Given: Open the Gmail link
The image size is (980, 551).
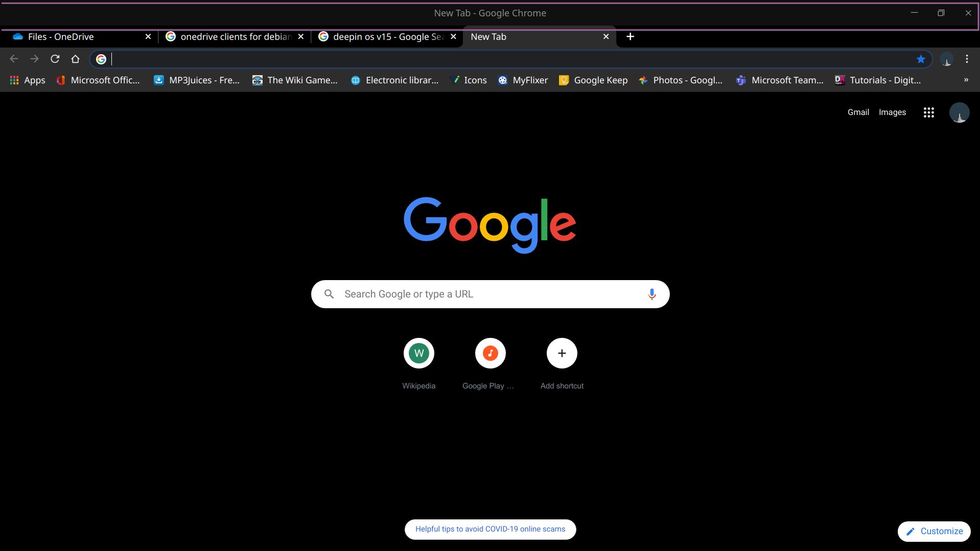Looking at the screenshot, I should pyautogui.click(x=858, y=112).
